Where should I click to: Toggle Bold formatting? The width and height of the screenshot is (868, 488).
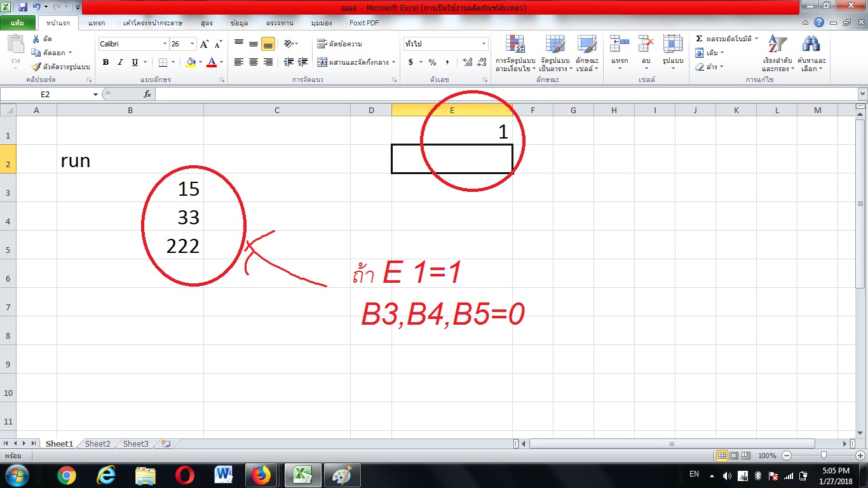(x=105, y=62)
